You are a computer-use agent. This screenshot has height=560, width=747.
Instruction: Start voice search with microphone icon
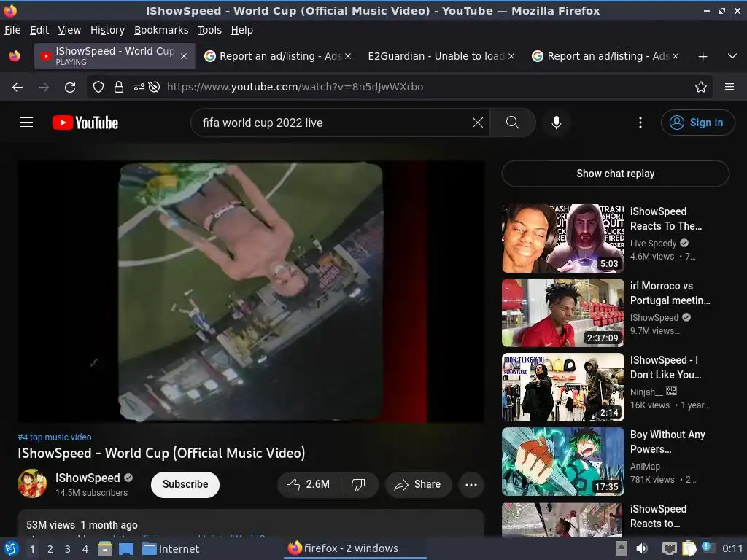tap(556, 122)
